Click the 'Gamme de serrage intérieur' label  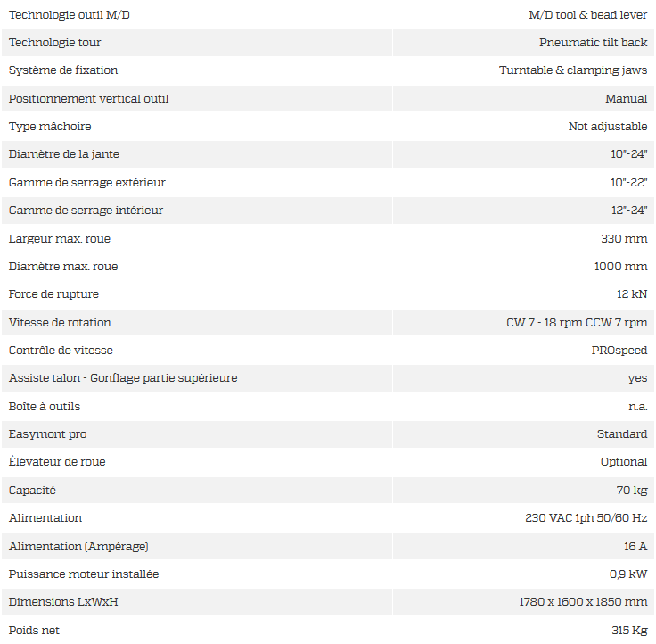coord(86,211)
